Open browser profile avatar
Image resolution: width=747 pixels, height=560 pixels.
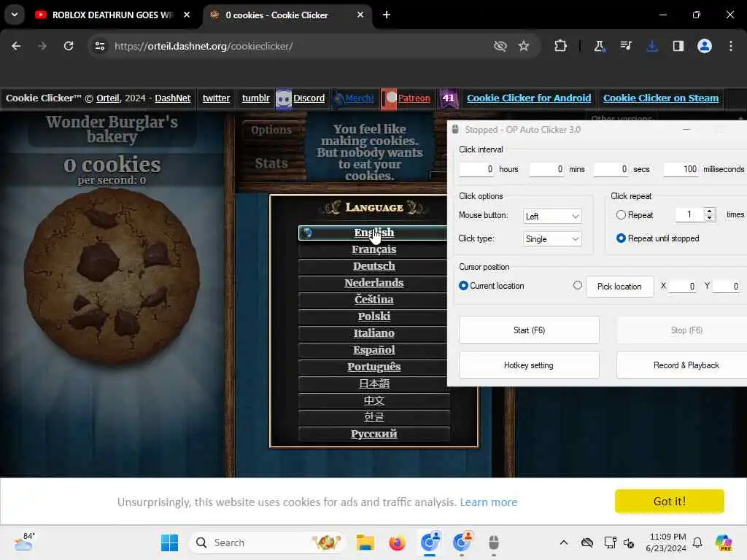(705, 46)
